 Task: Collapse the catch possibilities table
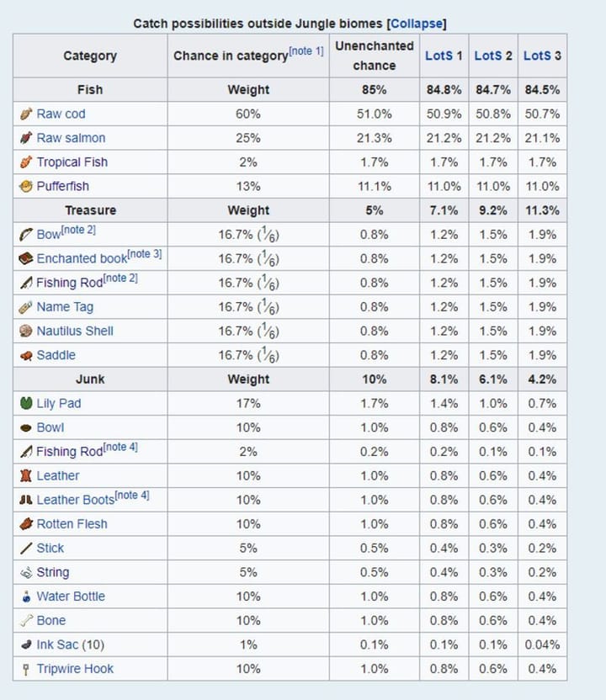tap(417, 24)
